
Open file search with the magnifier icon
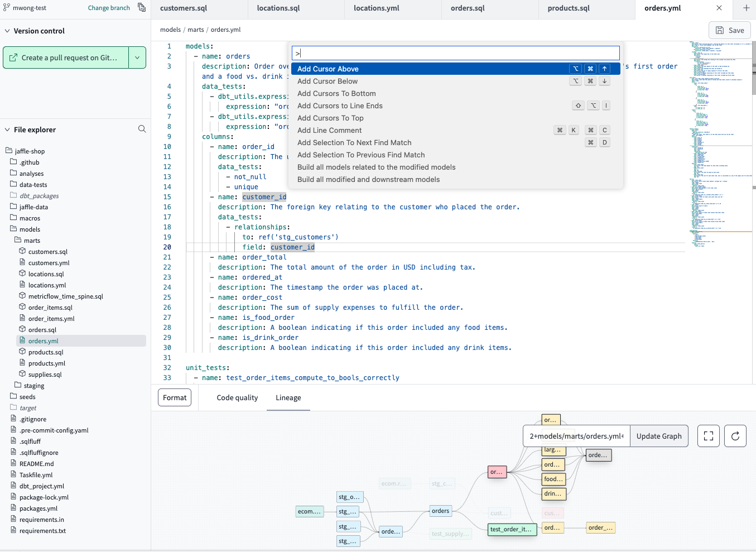142,129
